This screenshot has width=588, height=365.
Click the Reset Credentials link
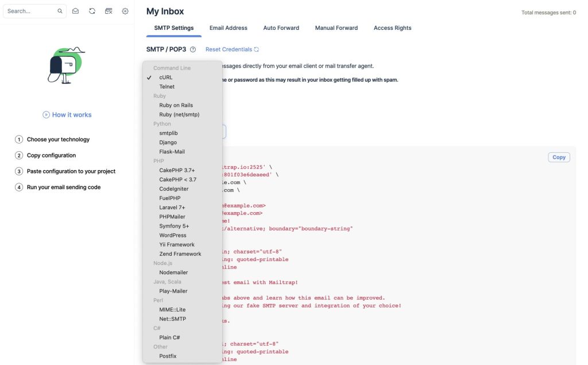229,49
